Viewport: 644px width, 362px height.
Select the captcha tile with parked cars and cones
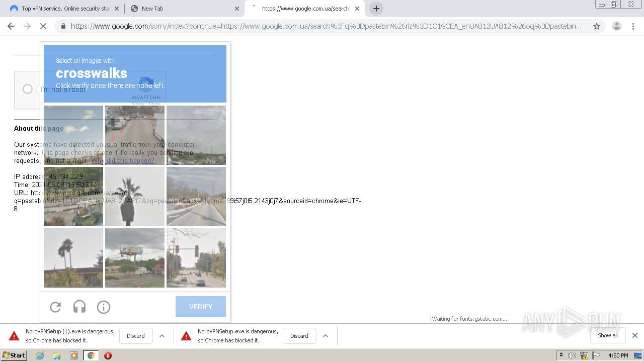pos(135,135)
